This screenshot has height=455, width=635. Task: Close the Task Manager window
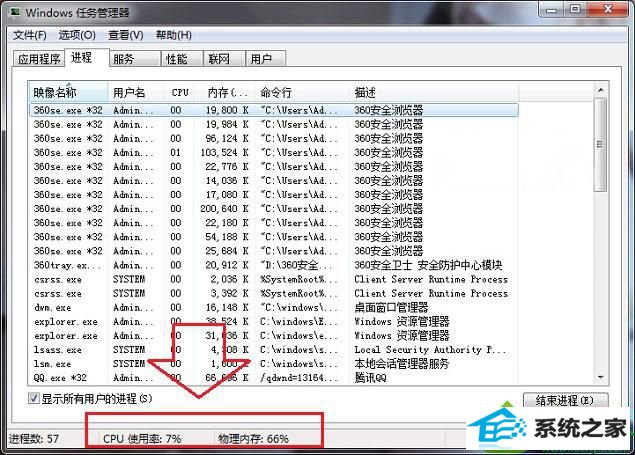point(608,9)
